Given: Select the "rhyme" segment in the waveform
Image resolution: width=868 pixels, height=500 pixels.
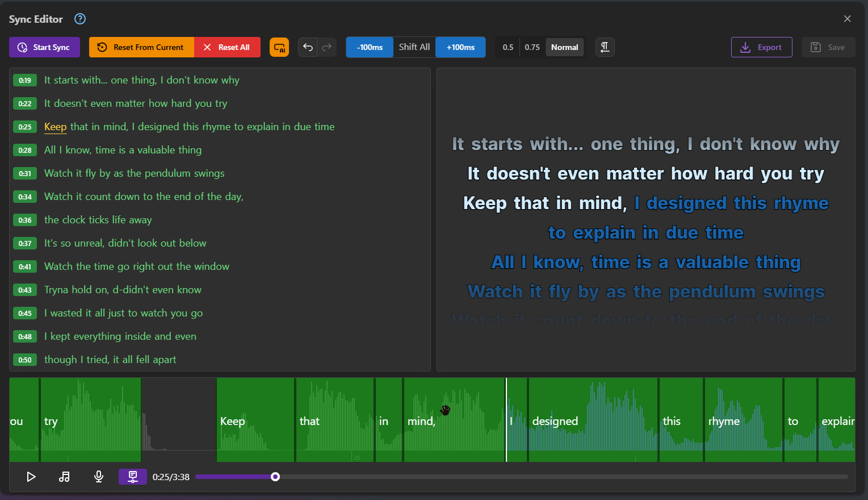Looking at the screenshot, I should (744, 420).
